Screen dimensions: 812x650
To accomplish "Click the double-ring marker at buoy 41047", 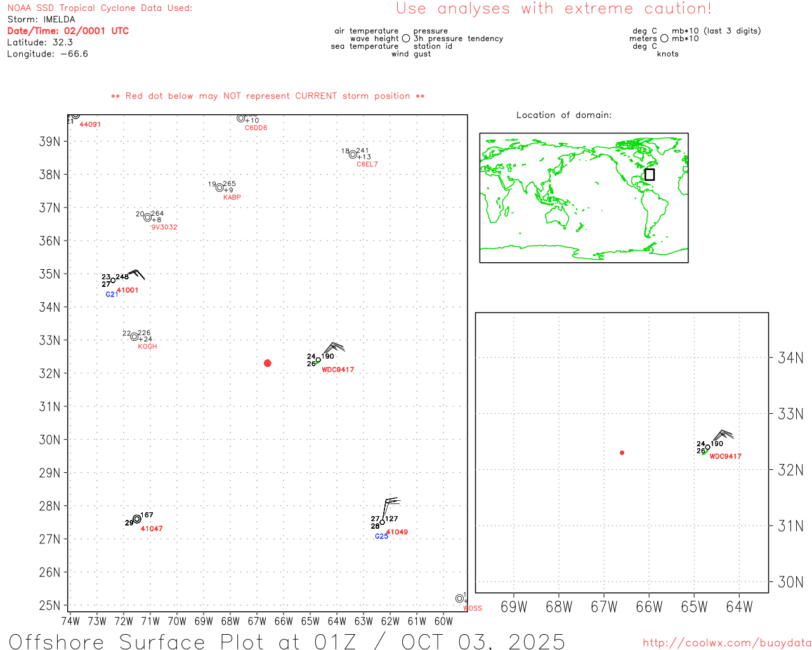I will pos(137,519).
